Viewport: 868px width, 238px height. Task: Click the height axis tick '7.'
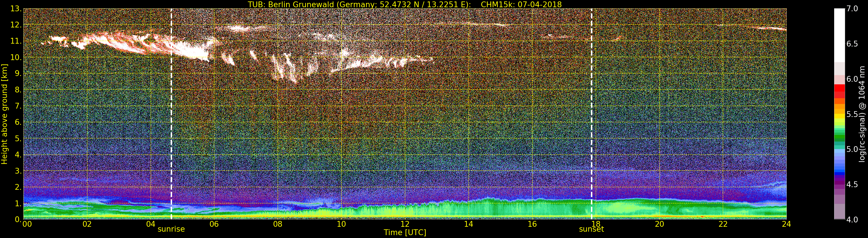(18, 106)
